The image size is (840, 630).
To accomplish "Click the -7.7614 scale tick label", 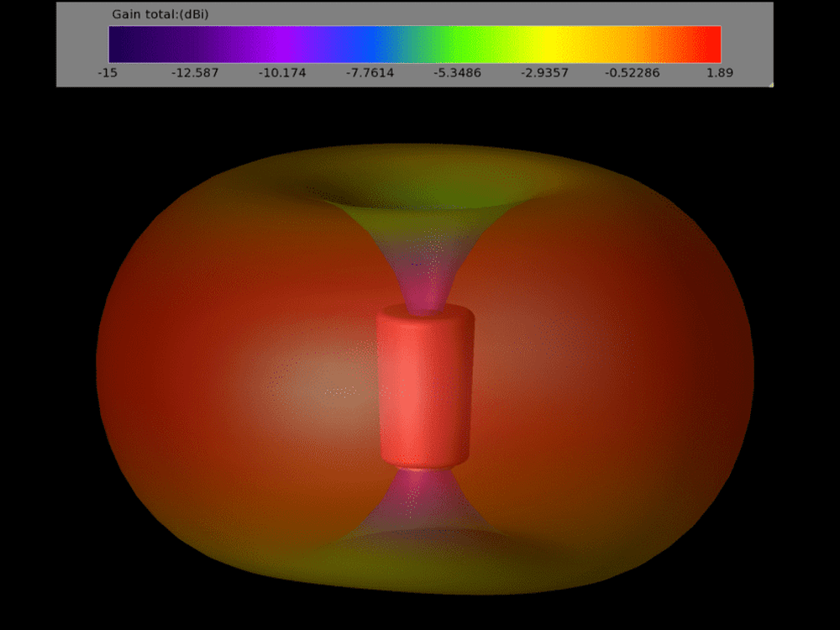I will click(370, 73).
